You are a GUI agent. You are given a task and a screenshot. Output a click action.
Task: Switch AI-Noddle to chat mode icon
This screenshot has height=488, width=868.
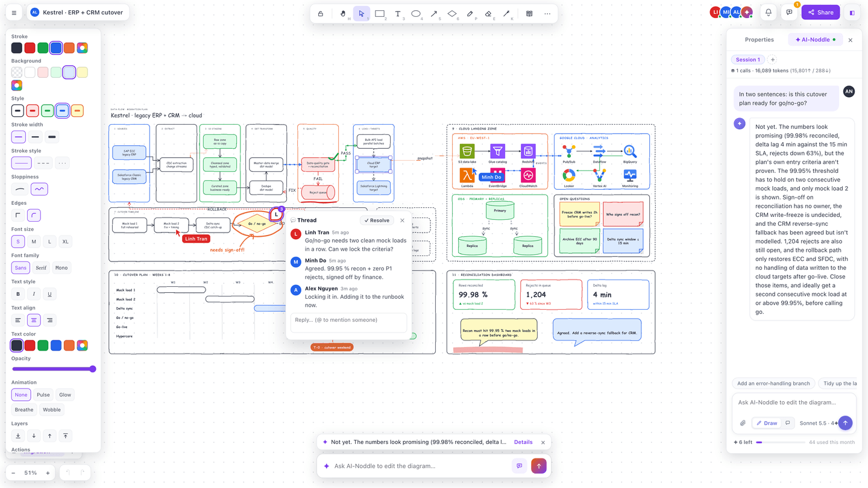(x=788, y=423)
